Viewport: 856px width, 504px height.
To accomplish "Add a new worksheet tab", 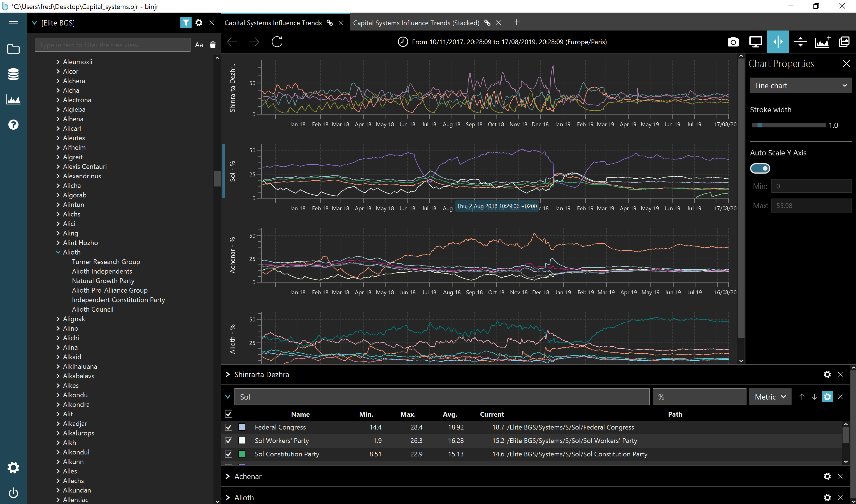I will pos(516,22).
